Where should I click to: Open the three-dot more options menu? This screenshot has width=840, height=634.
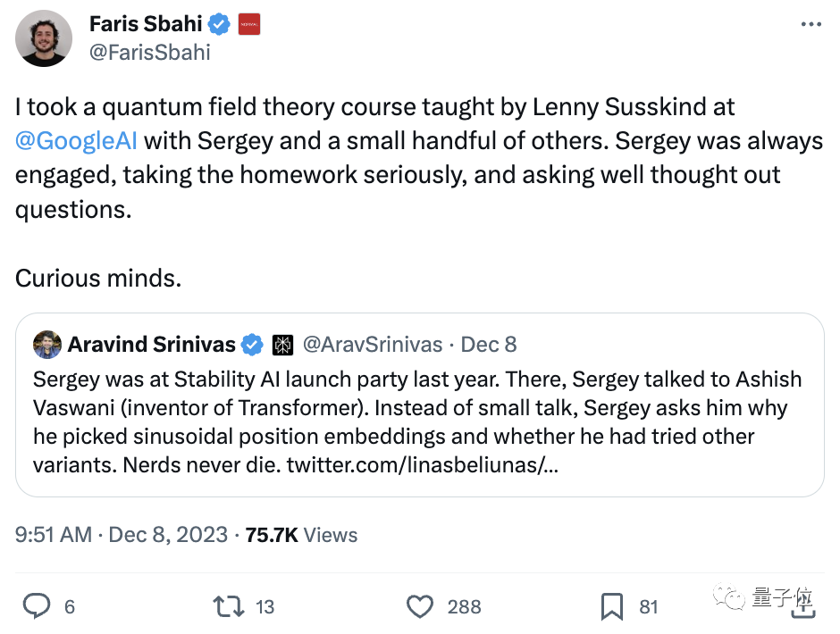tap(810, 24)
